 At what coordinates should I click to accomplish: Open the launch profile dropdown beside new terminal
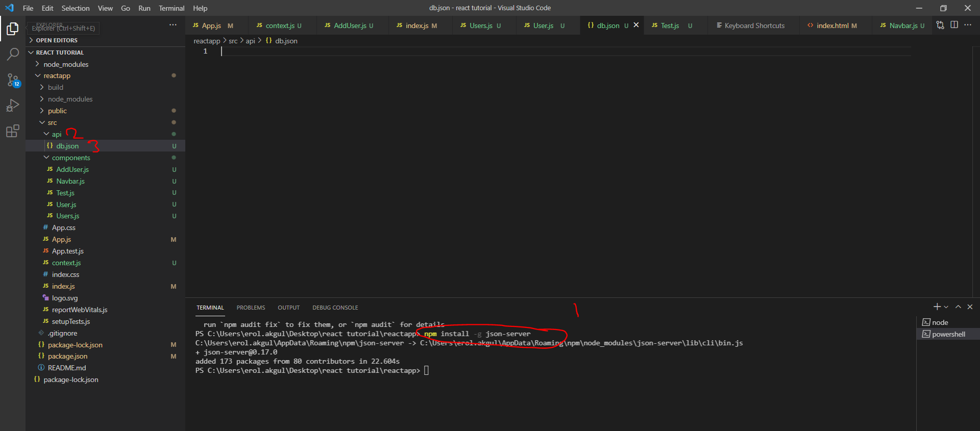[946, 307]
